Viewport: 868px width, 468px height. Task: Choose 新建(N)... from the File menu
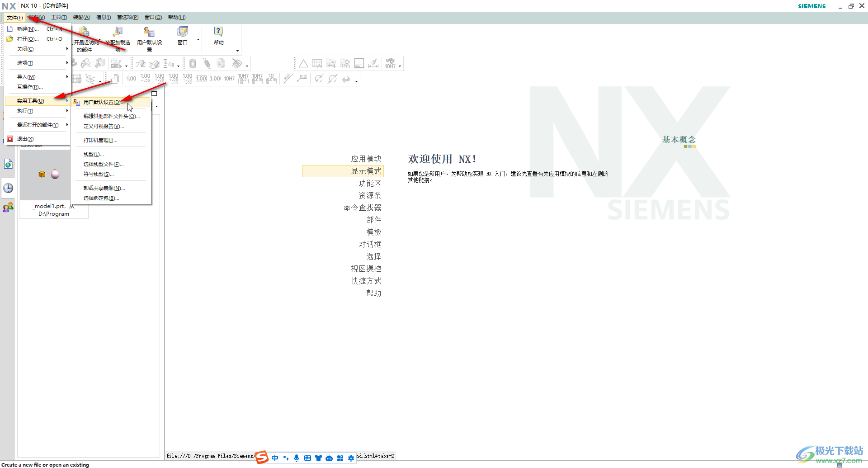coord(38,29)
